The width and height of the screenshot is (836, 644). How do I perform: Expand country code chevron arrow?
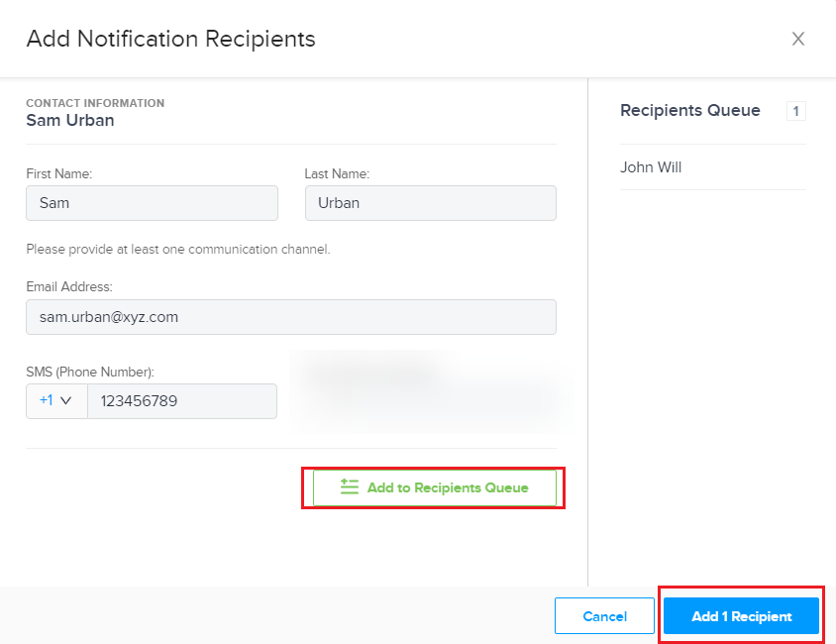click(66, 401)
